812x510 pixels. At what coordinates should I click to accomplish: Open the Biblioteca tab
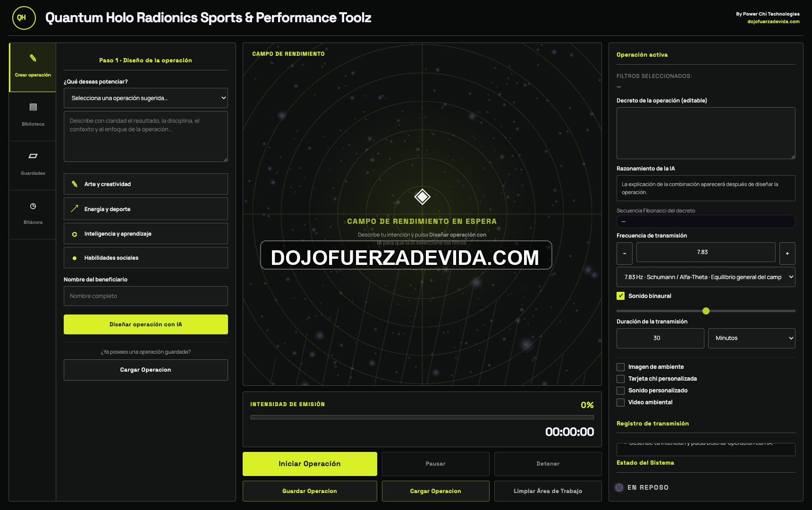(33, 116)
